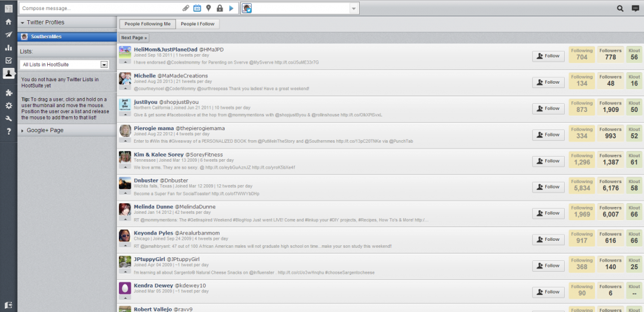The image size is (644, 312).
Task: Open the Analytics bar-chart icon
Action: click(8, 48)
